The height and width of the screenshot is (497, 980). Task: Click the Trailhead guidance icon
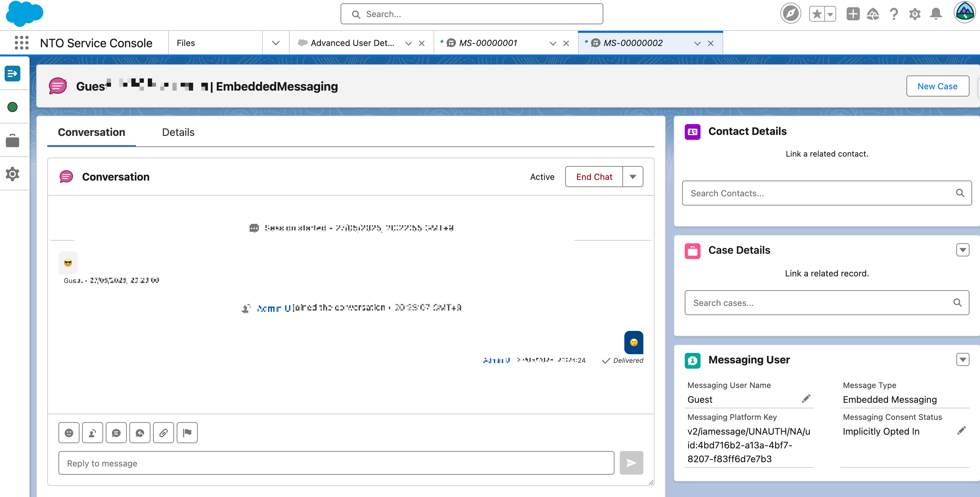pyautogui.click(x=872, y=14)
